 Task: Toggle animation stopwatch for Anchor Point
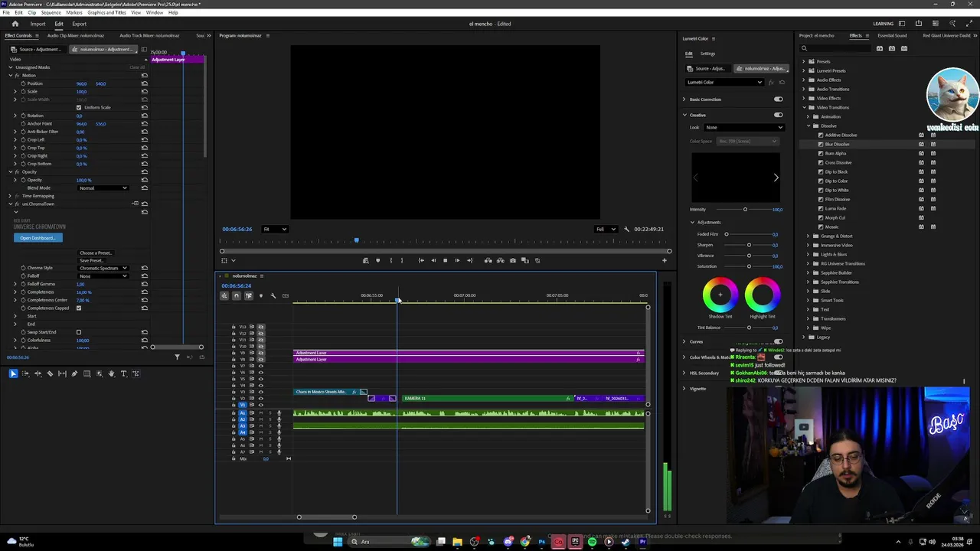[x=23, y=123]
